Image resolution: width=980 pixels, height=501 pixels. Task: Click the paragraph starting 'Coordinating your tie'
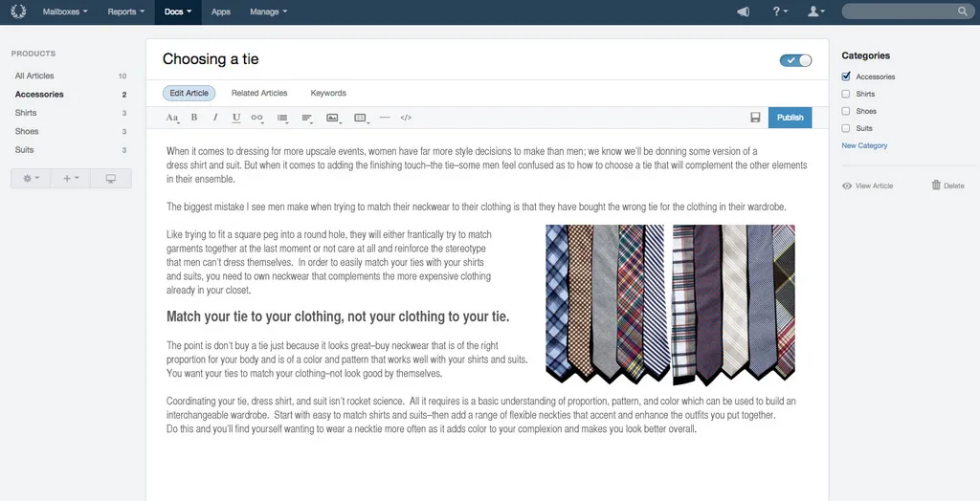[480, 415]
